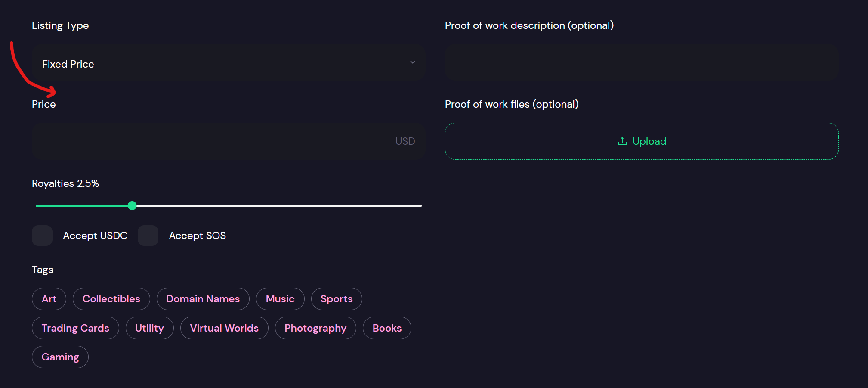Screen dimensions: 868x388
Task: Select the Trading Cards tag
Action: (75, 328)
